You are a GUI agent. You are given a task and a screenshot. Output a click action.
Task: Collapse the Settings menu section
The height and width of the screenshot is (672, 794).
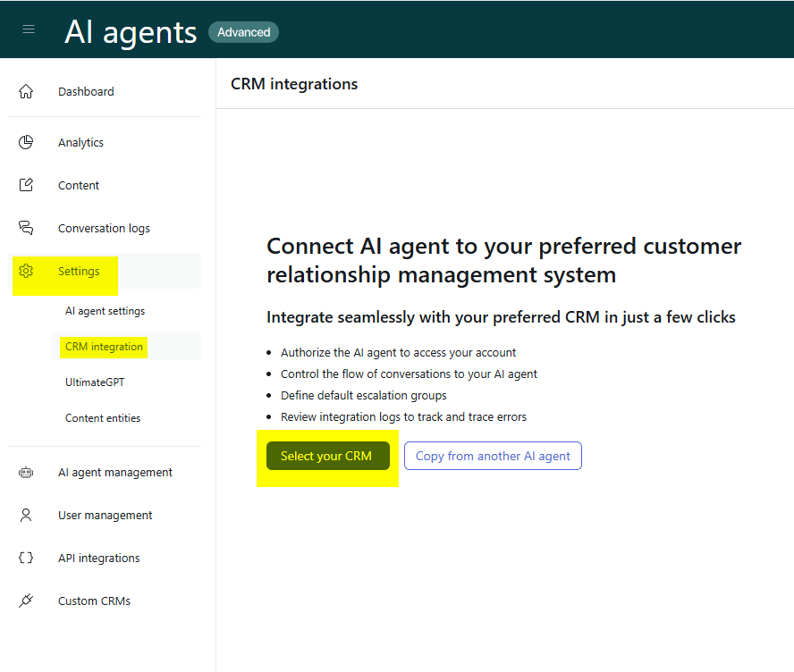(x=105, y=272)
